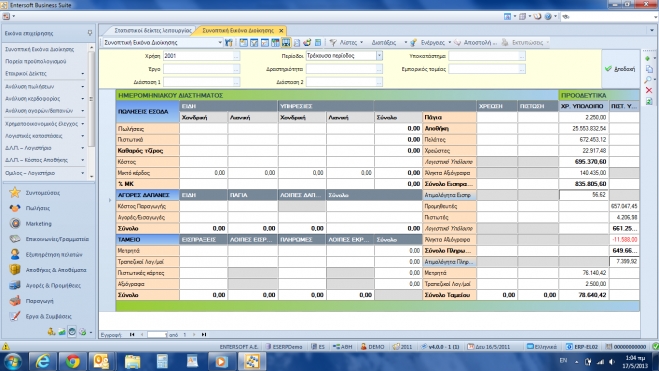Screen dimensions: 659x371
Task: Click the columns table icon in report toolbar
Action: pyautogui.click(x=275, y=42)
